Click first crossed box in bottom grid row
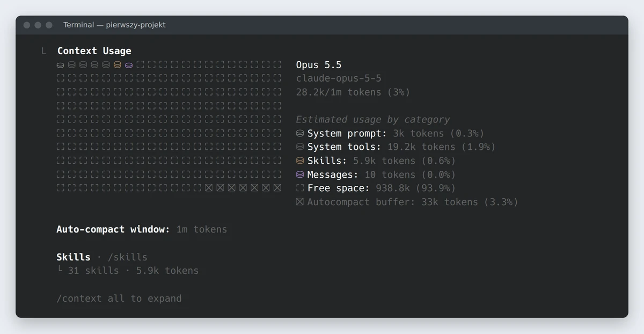Screen dimensions: 644x334 click(x=209, y=187)
